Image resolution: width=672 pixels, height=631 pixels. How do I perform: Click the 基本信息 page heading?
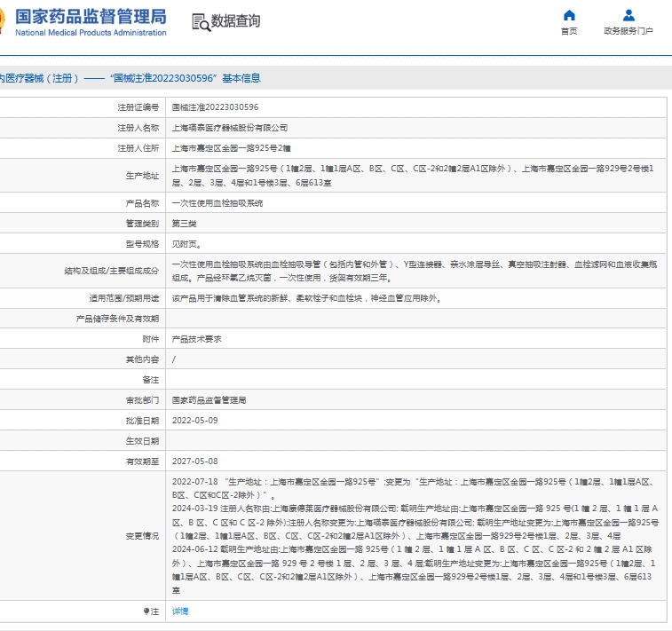click(241, 78)
